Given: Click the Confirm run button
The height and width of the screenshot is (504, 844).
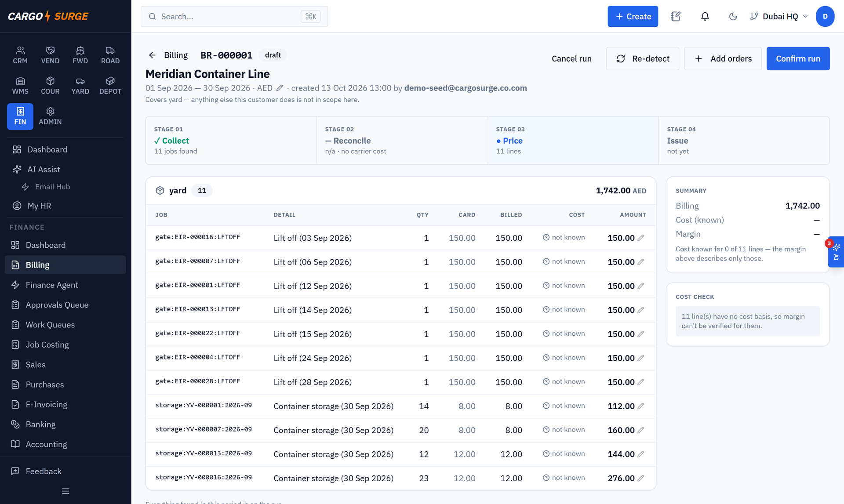Looking at the screenshot, I should tap(798, 58).
